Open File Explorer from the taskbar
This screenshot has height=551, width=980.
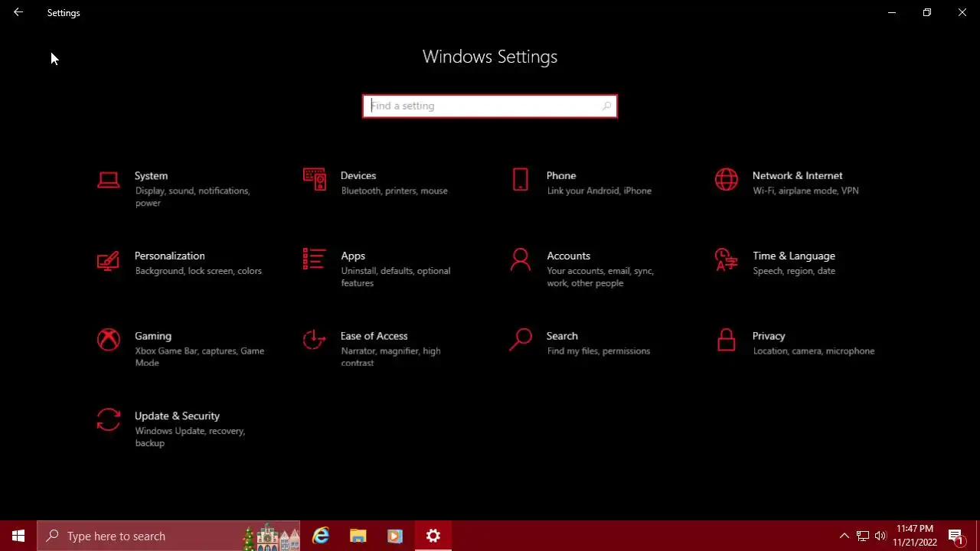point(358,536)
